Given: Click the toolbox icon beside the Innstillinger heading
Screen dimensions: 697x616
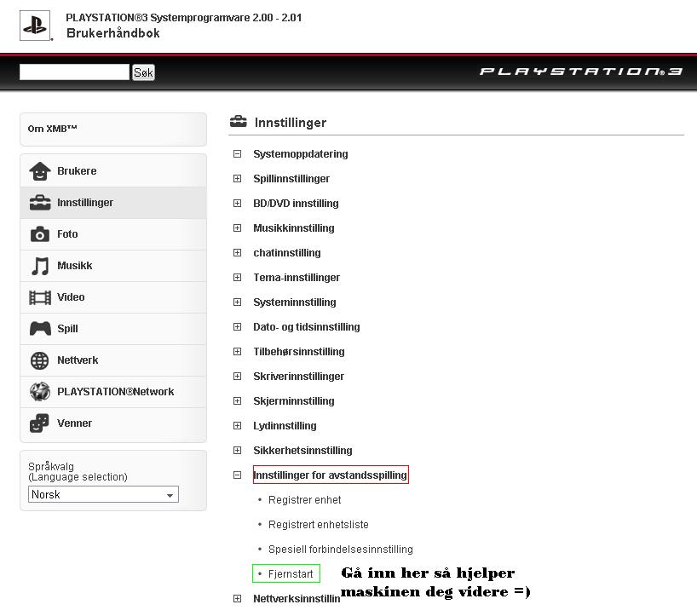Looking at the screenshot, I should pyautogui.click(x=239, y=121).
